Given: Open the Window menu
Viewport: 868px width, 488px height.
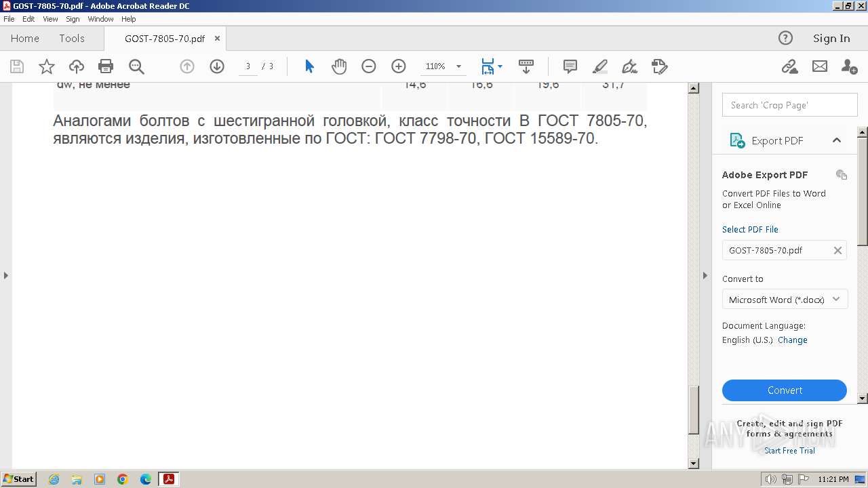Looking at the screenshot, I should click(x=100, y=19).
